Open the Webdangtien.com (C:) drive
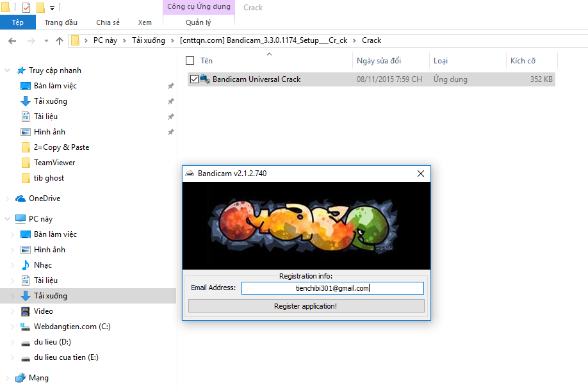 point(72,327)
